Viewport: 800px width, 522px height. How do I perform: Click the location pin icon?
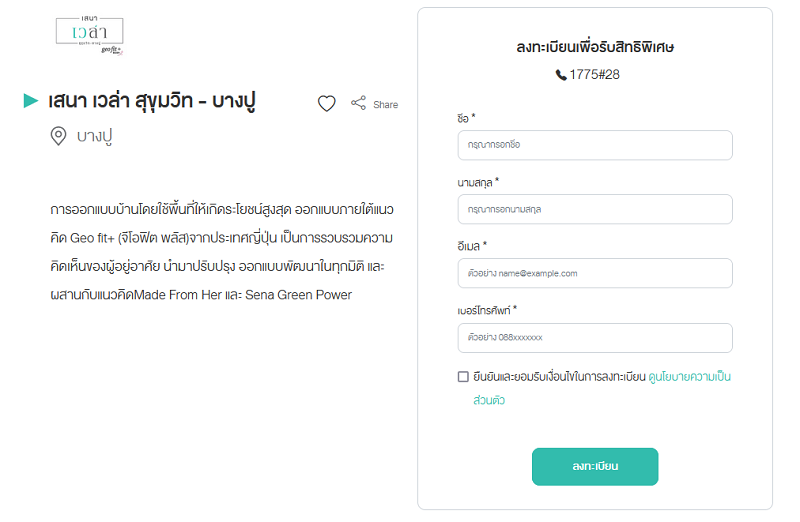pos(59,136)
